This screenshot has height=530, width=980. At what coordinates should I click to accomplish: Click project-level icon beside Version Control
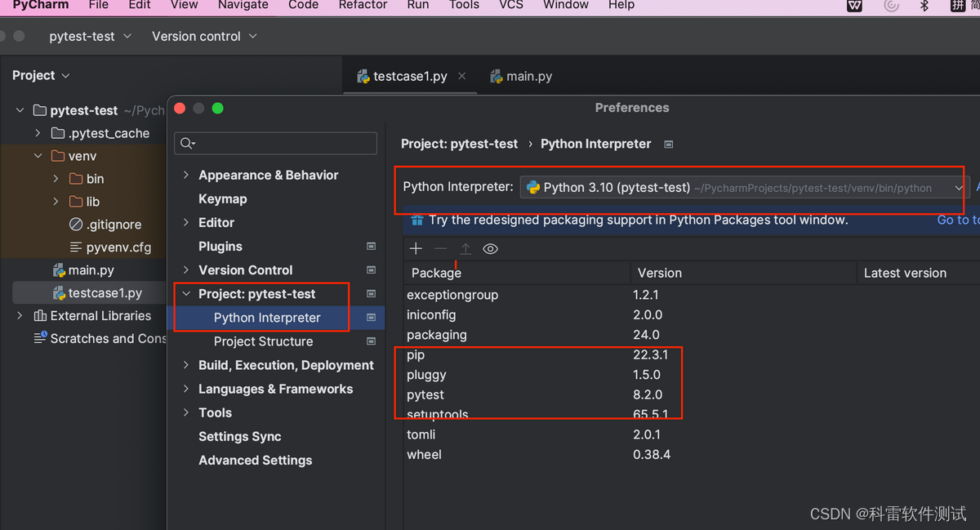(371, 269)
